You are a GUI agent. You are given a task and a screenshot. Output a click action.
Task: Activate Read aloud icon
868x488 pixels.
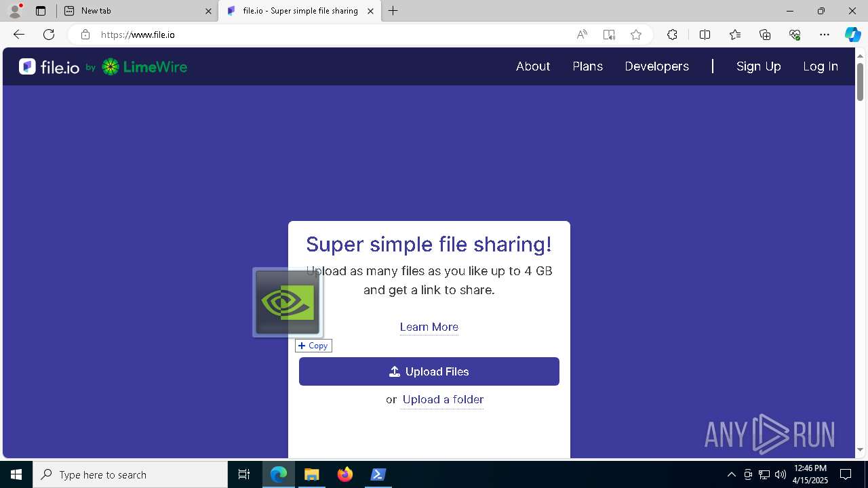[582, 35]
